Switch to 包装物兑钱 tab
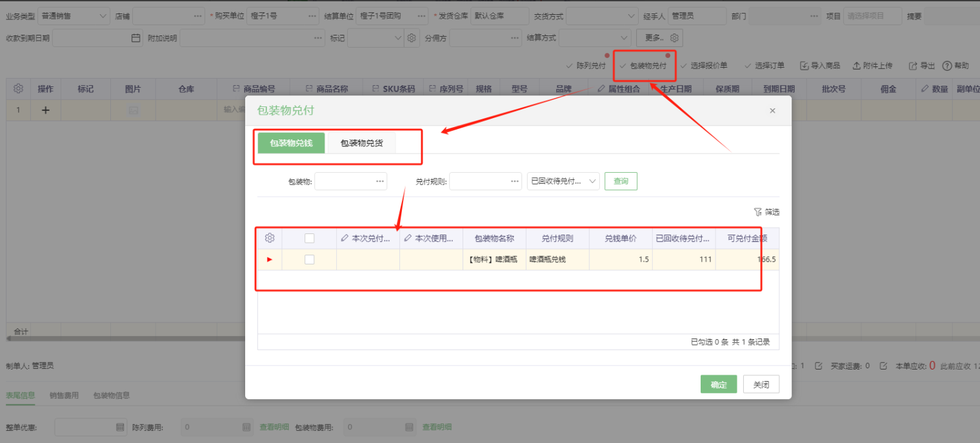Viewport: 980px width, 443px height. coord(291,143)
